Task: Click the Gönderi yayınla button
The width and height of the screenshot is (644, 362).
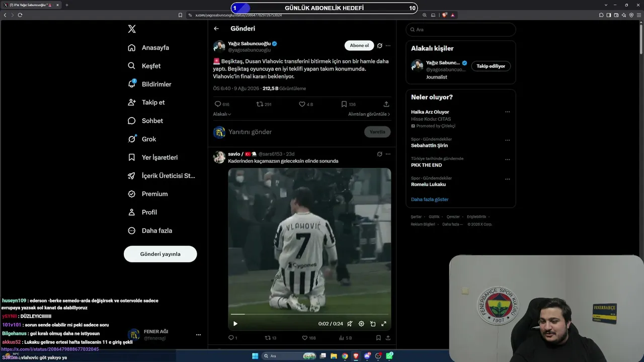Action: click(160, 254)
